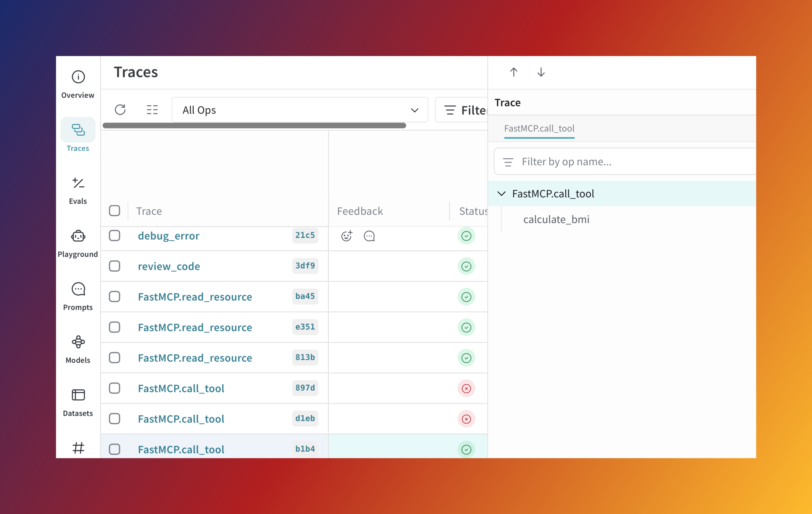
Task: Refresh the traces list
Action: pos(120,110)
